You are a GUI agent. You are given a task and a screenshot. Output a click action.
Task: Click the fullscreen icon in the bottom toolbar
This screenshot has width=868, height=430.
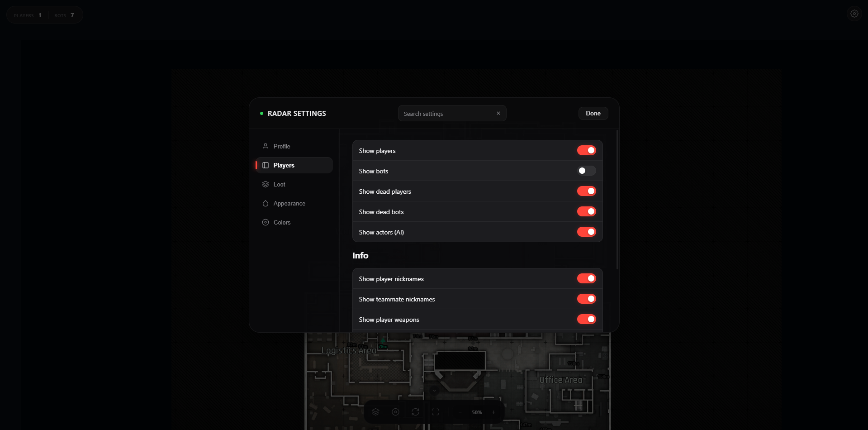click(435, 412)
